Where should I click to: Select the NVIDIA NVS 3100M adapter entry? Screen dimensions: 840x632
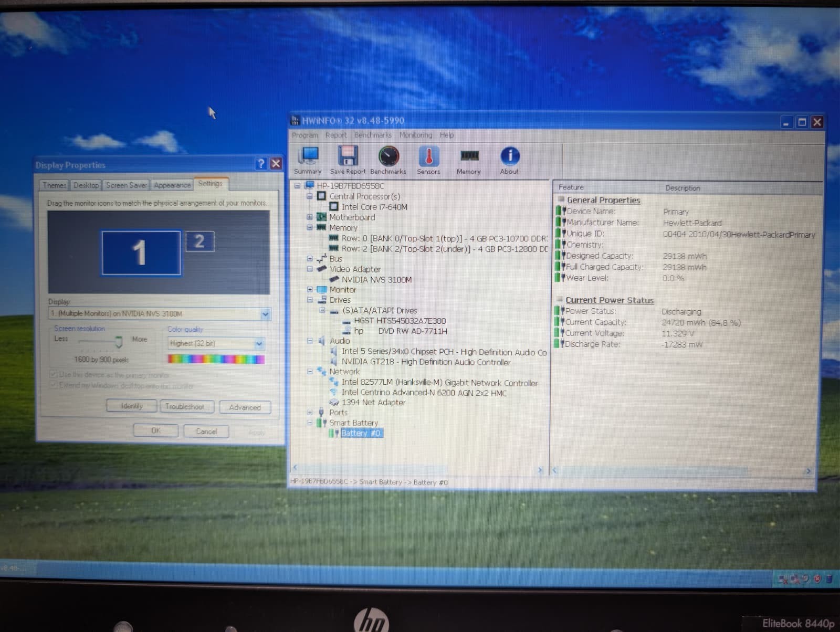point(376,280)
